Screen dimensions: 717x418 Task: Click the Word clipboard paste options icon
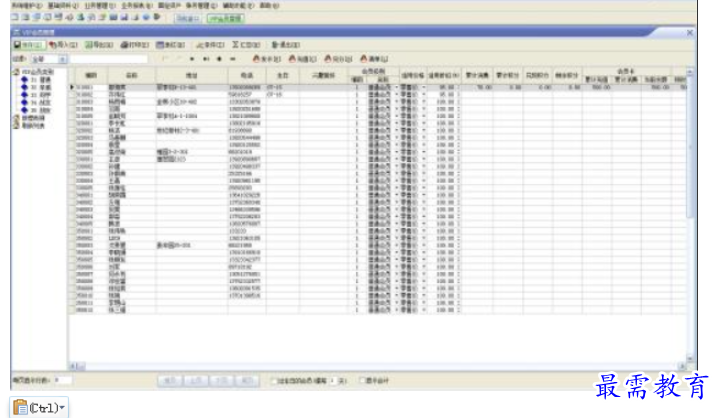(x=20, y=407)
